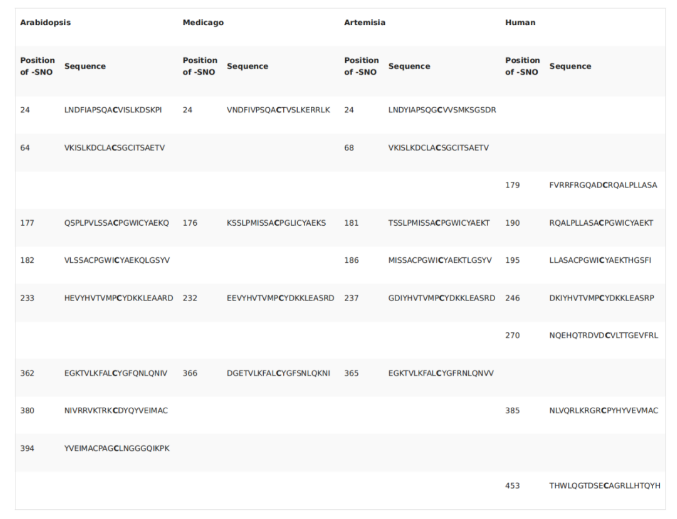Click the Artemisia column group header

tap(367, 21)
